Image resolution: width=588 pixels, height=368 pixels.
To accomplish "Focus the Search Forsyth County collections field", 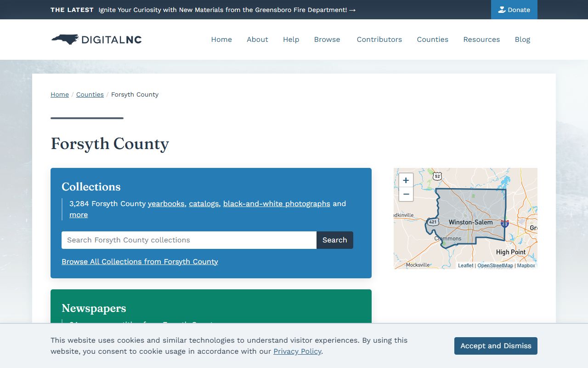I will tap(189, 240).
